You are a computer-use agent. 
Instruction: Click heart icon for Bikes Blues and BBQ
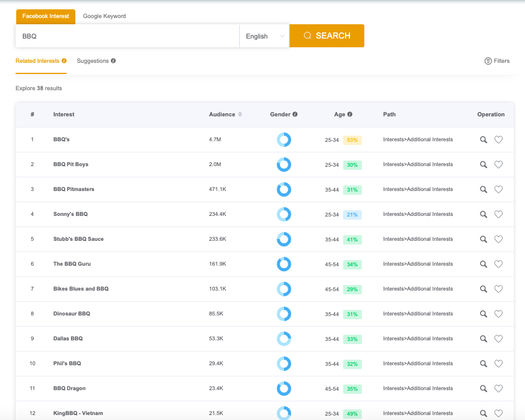[x=499, y=289]
